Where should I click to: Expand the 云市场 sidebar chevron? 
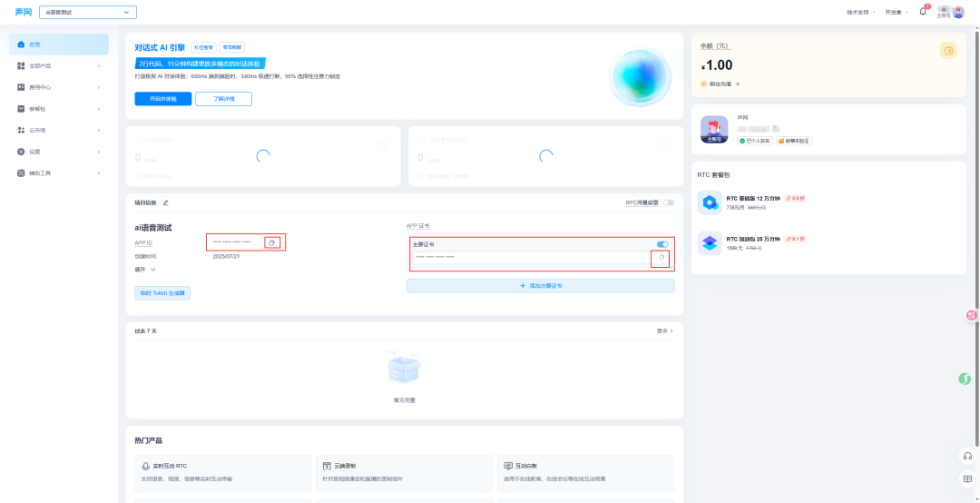99,130
